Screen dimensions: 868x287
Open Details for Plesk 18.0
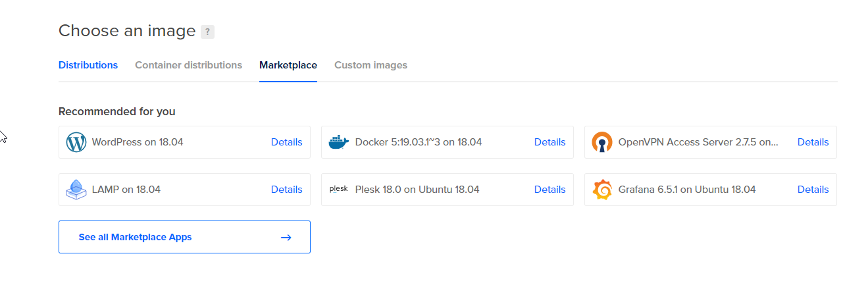[x=550, y=190]
